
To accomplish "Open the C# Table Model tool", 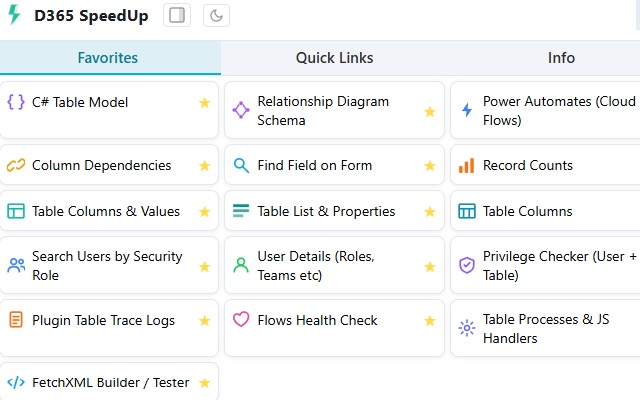I will (109, 110).
